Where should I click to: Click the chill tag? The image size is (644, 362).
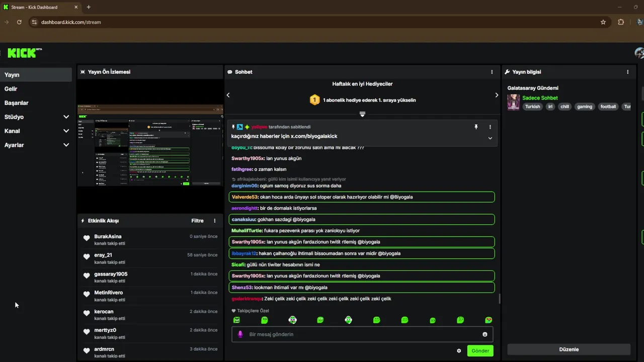click(565, 107)
